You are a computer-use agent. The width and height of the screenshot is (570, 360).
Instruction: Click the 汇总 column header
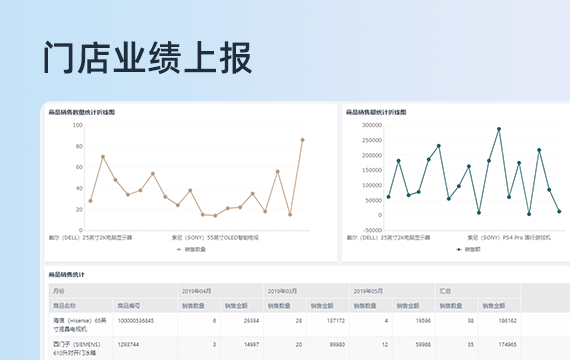478,291
